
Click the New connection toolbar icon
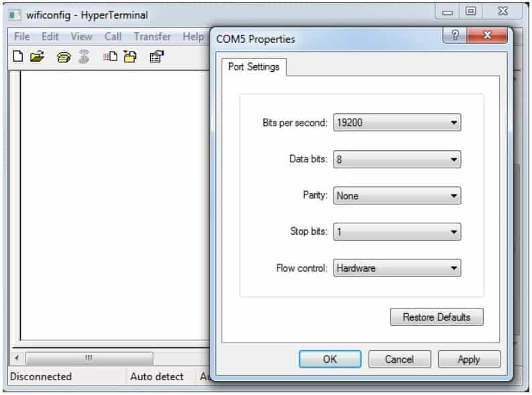click(18, 58)
